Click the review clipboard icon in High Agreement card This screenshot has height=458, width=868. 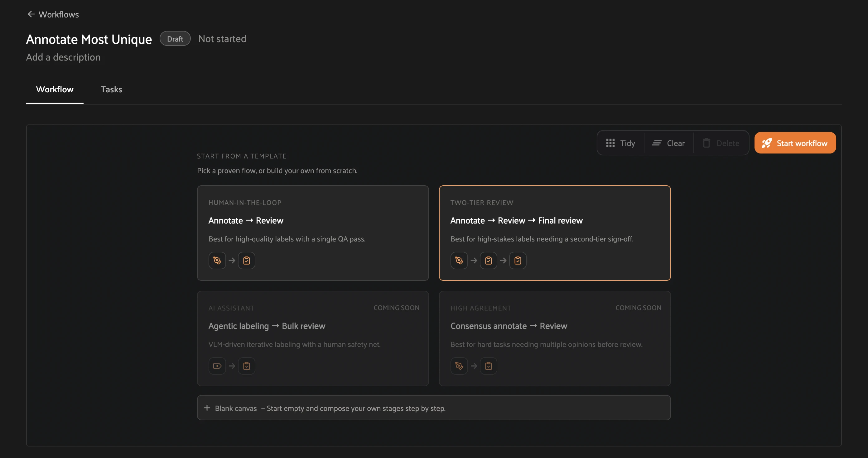tap(488, 366)
